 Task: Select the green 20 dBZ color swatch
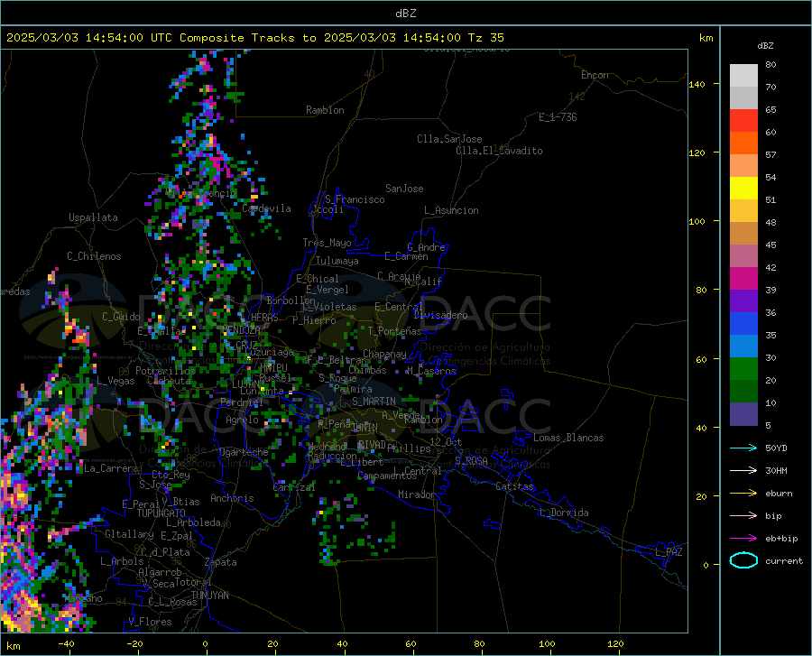tap(743, 369)
